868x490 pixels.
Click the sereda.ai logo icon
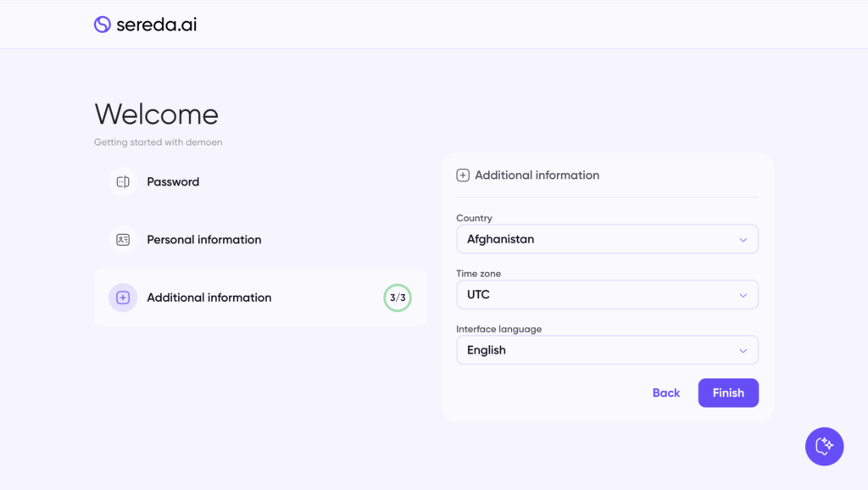[103, 25]
